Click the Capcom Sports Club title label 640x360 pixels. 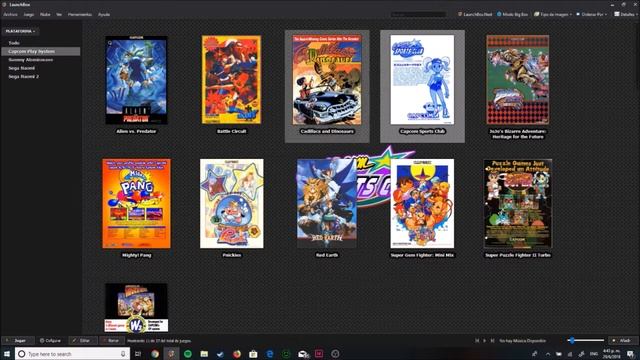coord(422,131)
